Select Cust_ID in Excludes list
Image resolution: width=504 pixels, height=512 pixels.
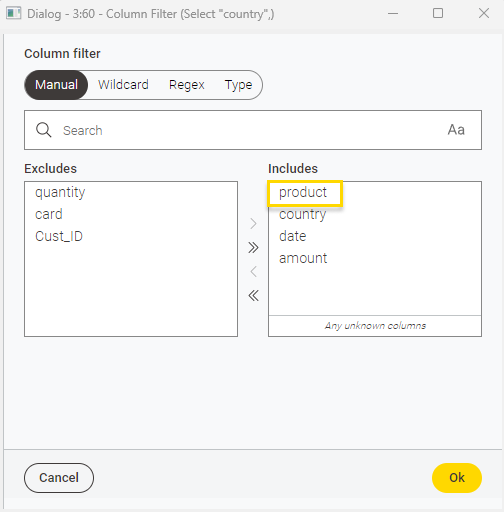click(131, 236)
